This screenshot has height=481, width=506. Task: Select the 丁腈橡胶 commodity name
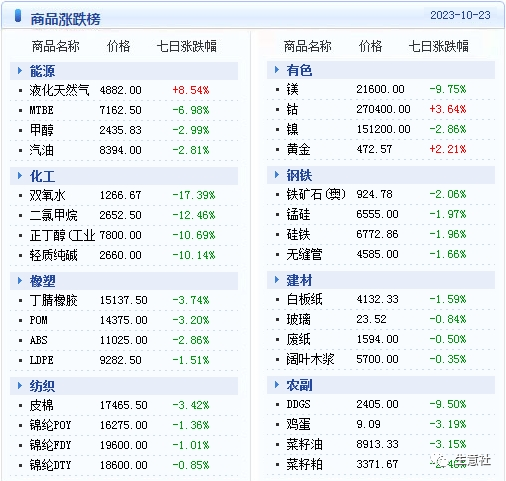(x=53, y=300)
